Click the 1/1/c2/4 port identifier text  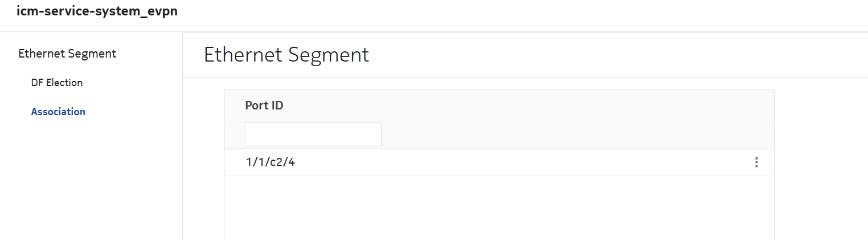click(x=271, y=162)
